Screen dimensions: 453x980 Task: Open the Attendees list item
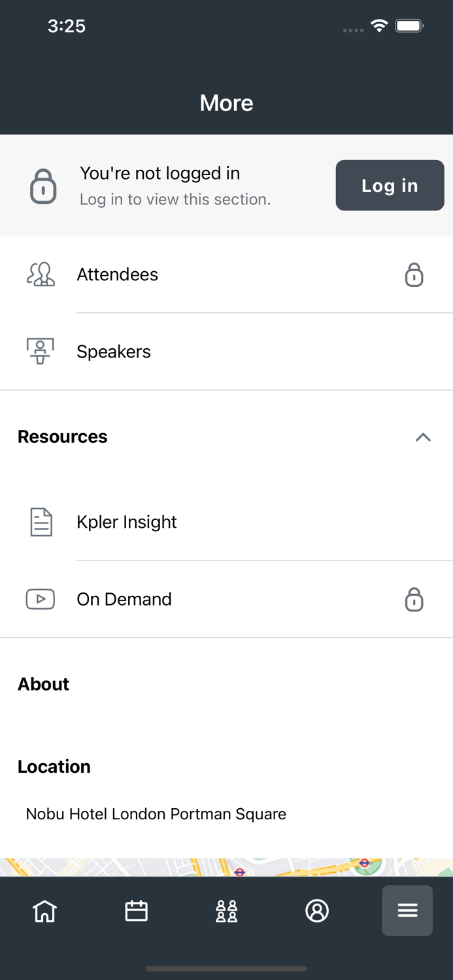(118, 274)
